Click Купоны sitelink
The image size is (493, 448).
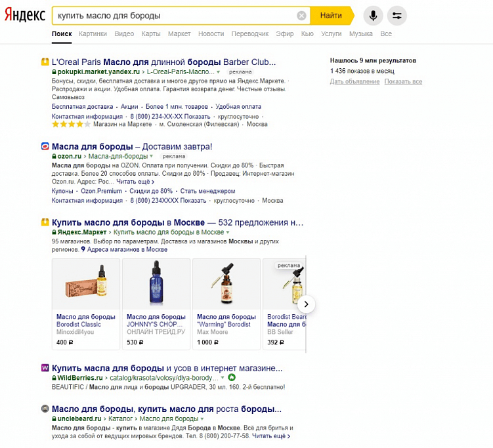click(62, 191)
